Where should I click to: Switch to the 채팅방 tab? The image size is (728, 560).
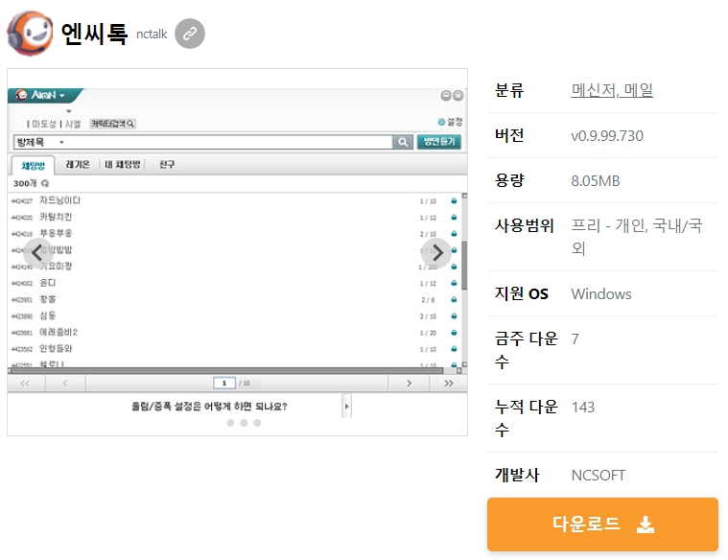(33, 165)
